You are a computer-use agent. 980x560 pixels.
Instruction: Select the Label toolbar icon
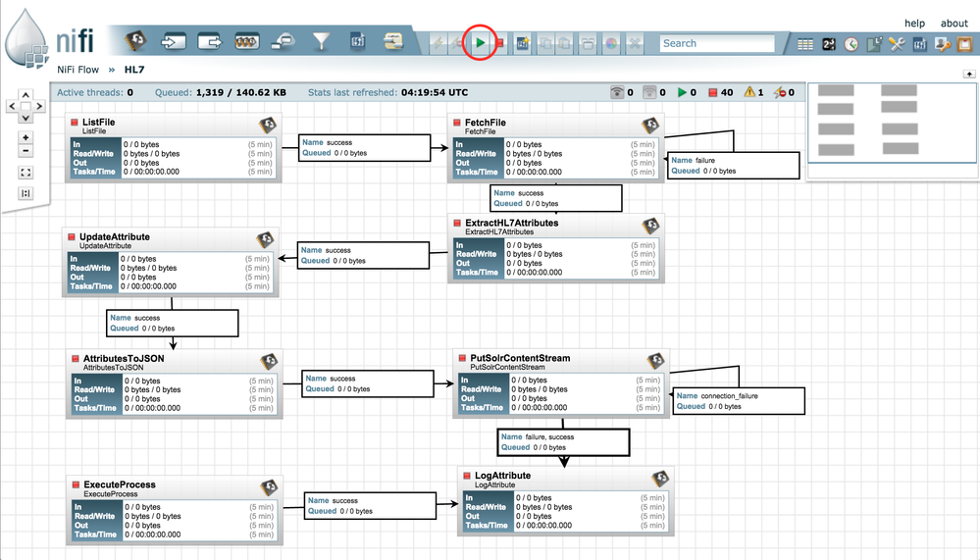pyautogui.click(x=393, y=41)
